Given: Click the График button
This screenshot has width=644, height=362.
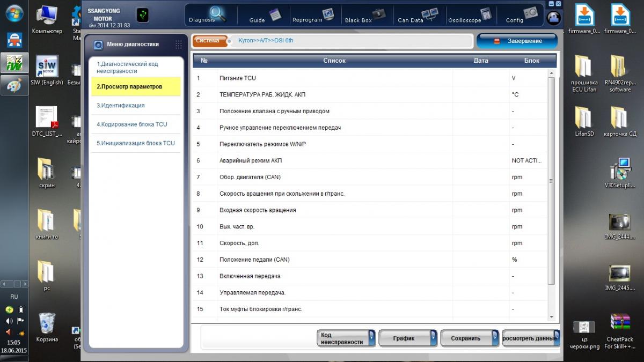Looking at the screenshot, I should [x=408, y=338].
